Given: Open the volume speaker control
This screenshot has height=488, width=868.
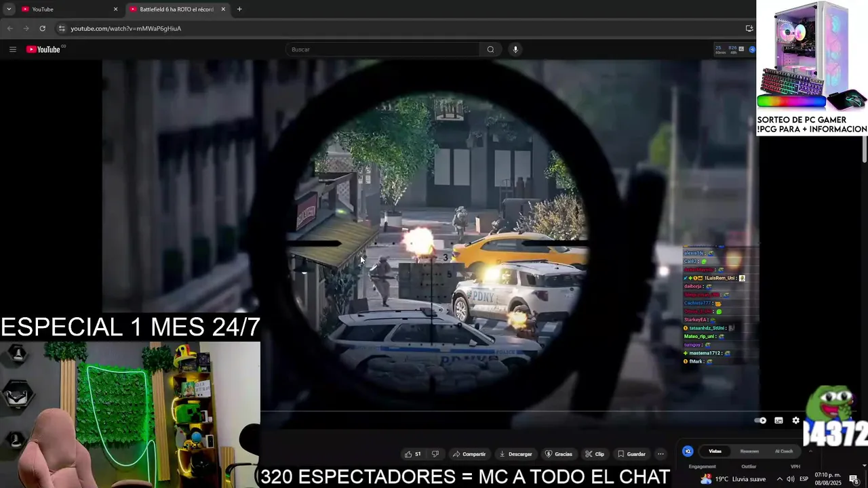Looking at the screenshot, I should pos(791,479).
